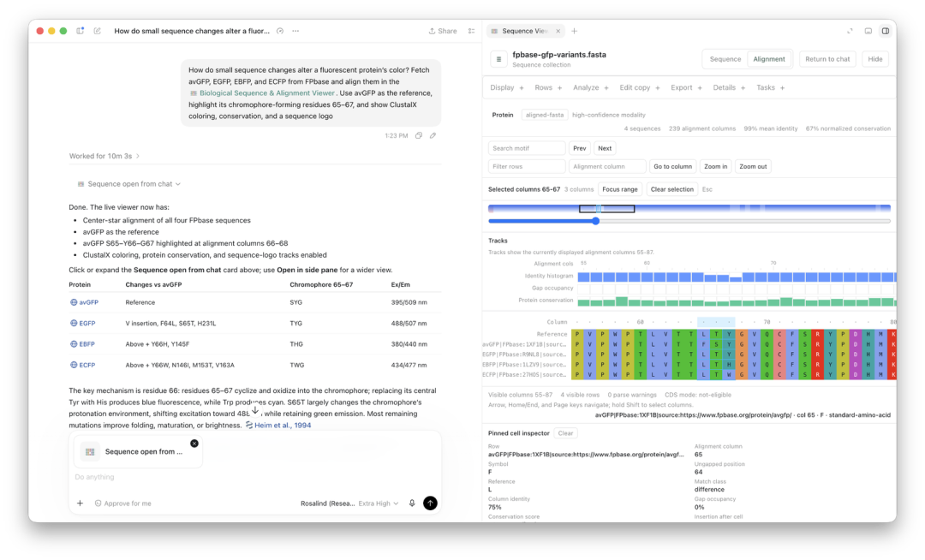
Task: Click the Clear selection button
Action: (x=672, y=189)
